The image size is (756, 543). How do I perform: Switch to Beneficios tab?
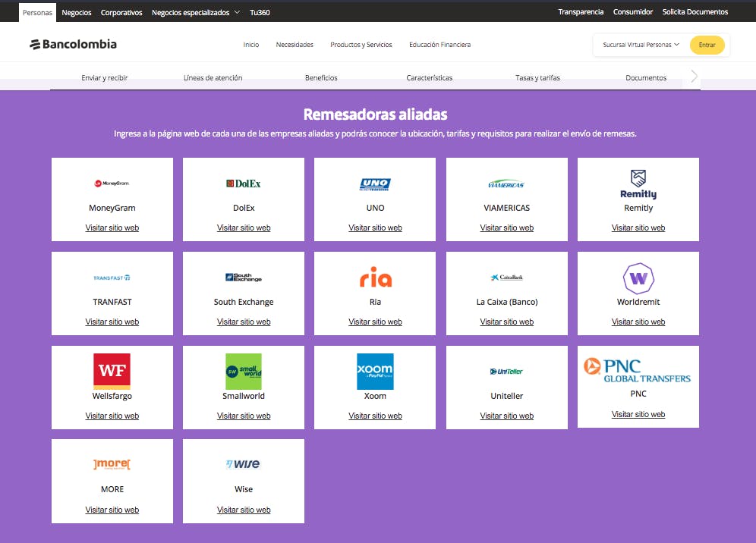pos(321,77)
